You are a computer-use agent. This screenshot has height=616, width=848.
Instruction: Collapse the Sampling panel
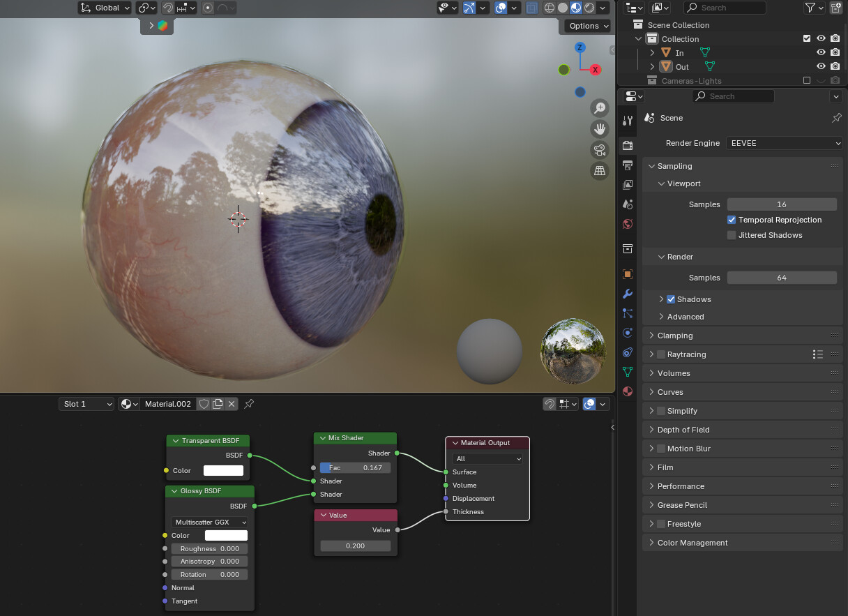tap(651, 166)
